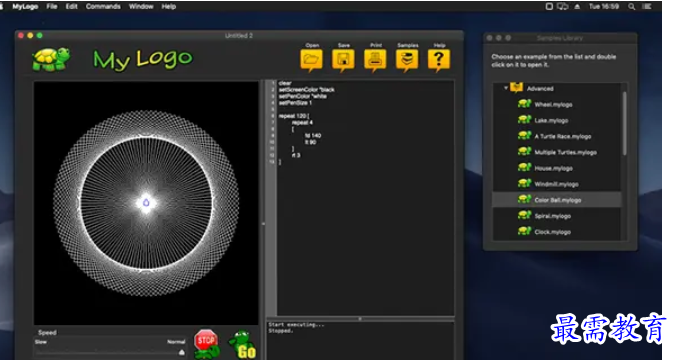Screen dimensions: 675x360
Task: Select House.mylogo sample
Action: 553,168
